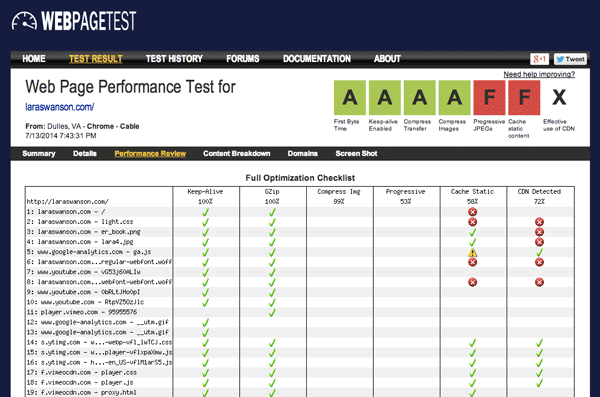Click CDN Detected checkmark for player.css row
This screenshot has width=600, height=397.
[539, 372]
